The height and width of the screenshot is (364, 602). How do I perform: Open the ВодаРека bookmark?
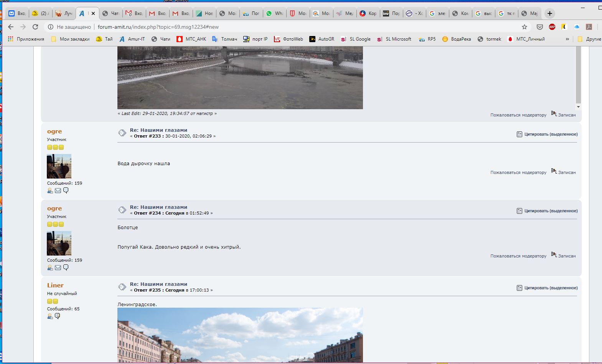pos(457,39)
